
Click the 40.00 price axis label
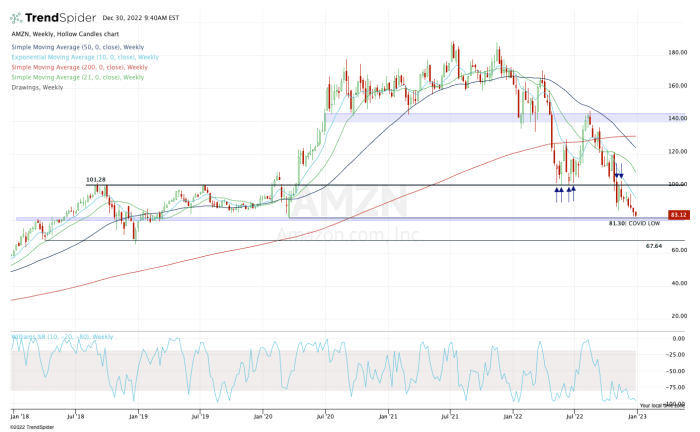coord(679,283)
